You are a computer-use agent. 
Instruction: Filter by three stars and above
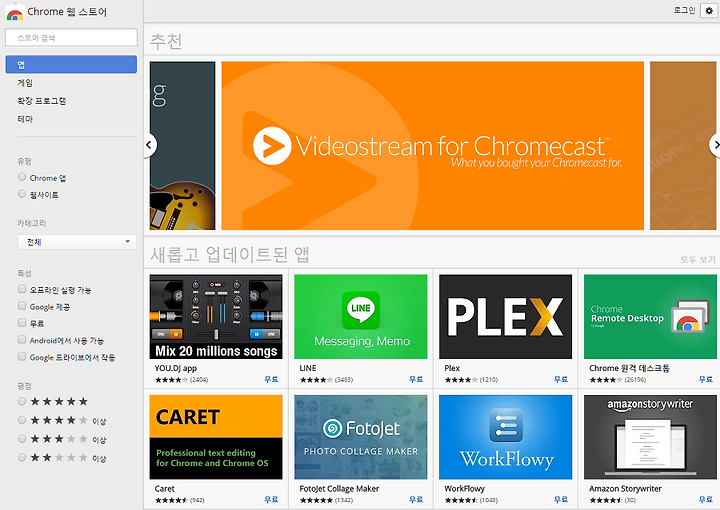[x=22, y=439]
